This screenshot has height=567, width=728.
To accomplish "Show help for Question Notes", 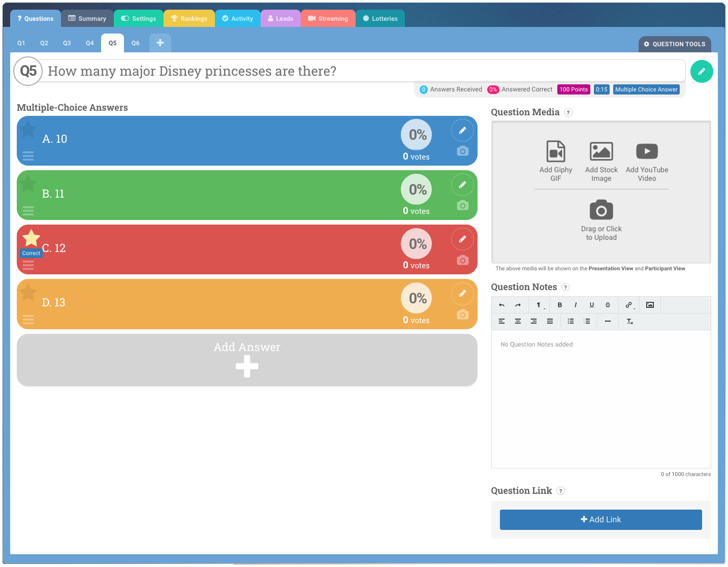I will pos(565,288).
